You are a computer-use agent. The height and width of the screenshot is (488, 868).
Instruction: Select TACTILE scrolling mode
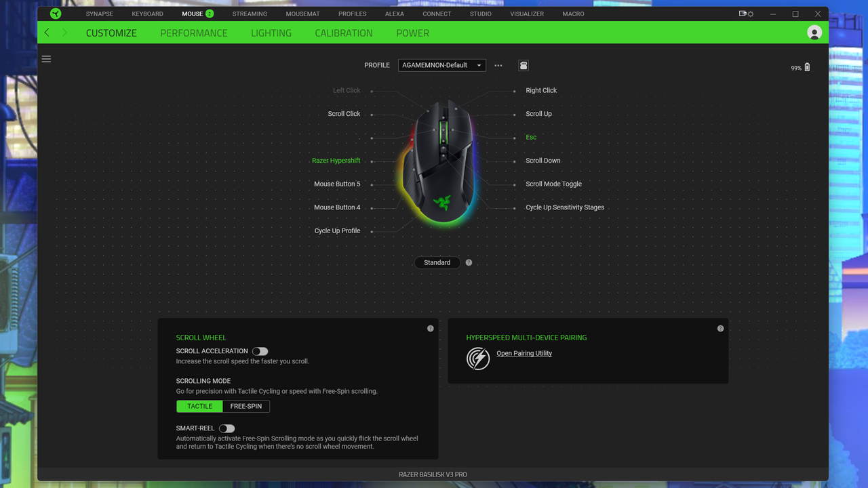[199, 406]
